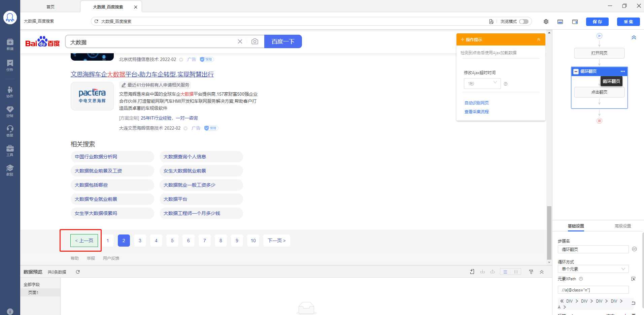Open the 客服 customer support sidebar icon
This screenshot has width=644, height=315.
(x=10, y=131)
